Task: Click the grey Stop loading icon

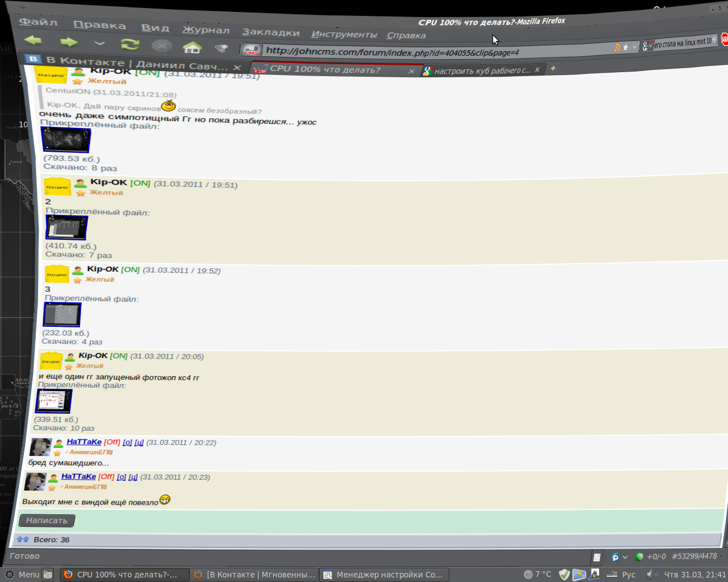Action: (x=162, y=45)
